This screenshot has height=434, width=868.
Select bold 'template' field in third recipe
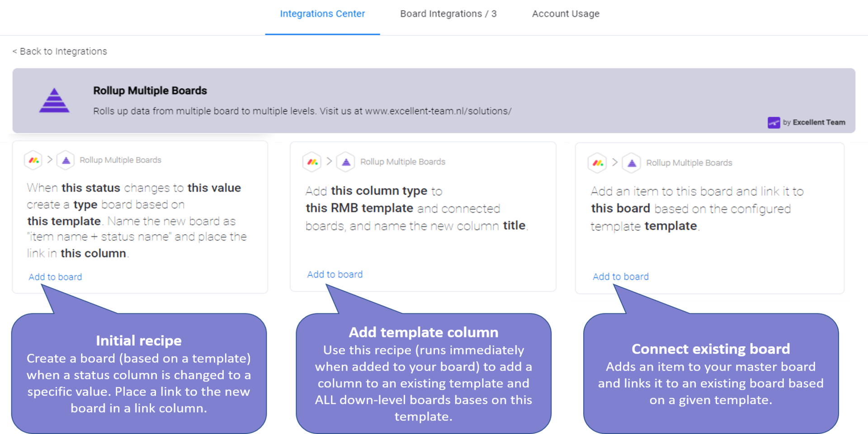click(671, 226)
